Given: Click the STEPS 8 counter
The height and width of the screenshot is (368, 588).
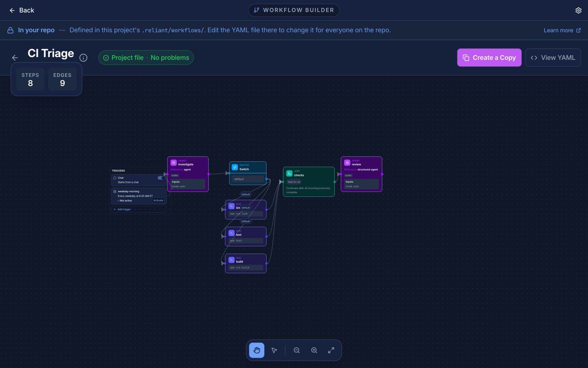Looking at the screenshot, I should coord(30,79).
